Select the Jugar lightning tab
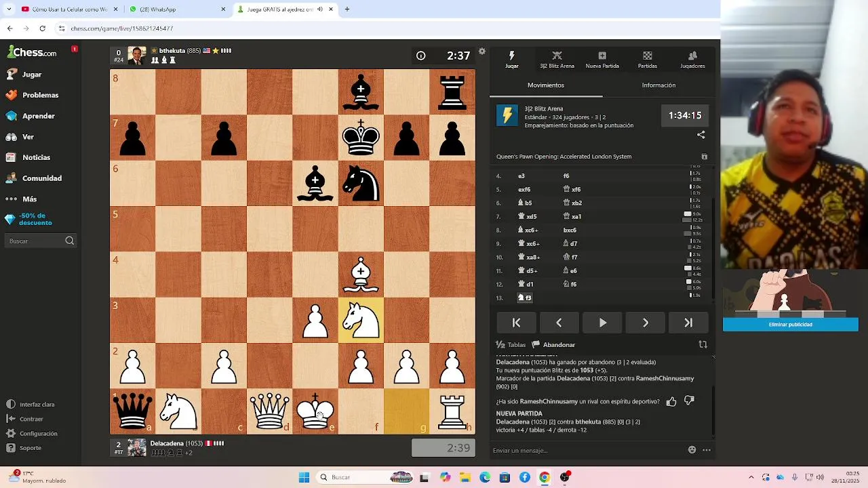 point(512,60)
